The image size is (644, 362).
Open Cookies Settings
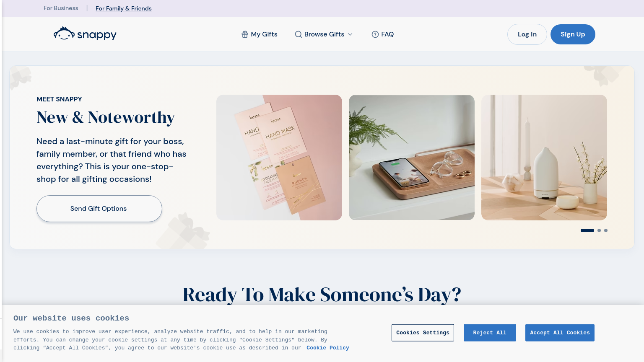(x=423, y=333)
